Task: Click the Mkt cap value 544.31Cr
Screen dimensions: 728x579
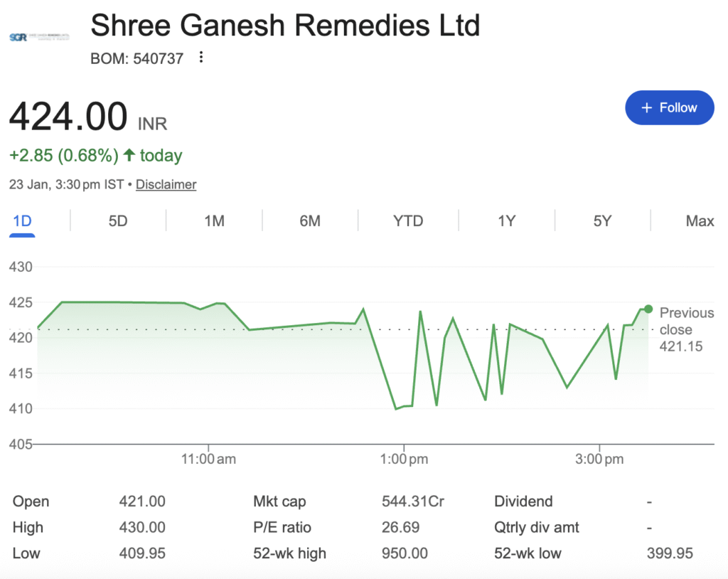Action: [412, 501]
